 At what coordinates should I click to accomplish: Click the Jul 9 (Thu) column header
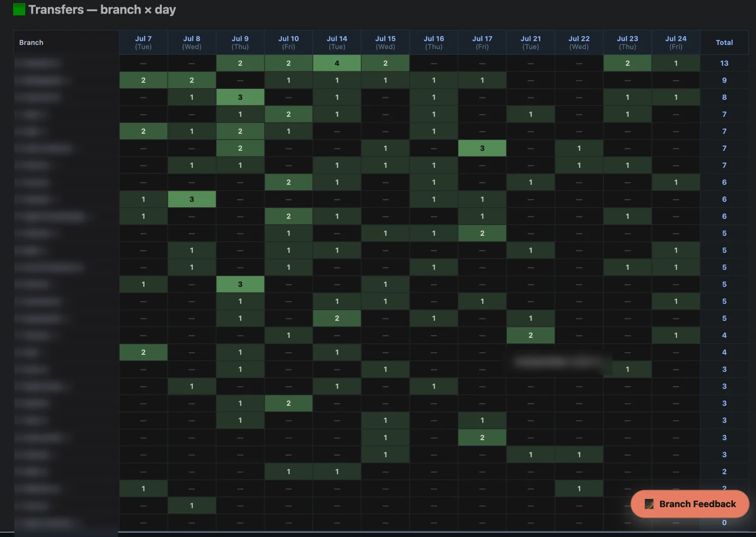click(240, 42)
